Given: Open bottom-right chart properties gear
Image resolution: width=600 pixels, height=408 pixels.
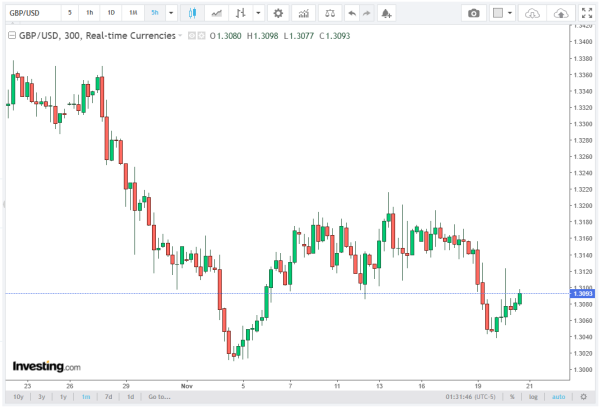Looking at the screenshot, I should [585, 397].
